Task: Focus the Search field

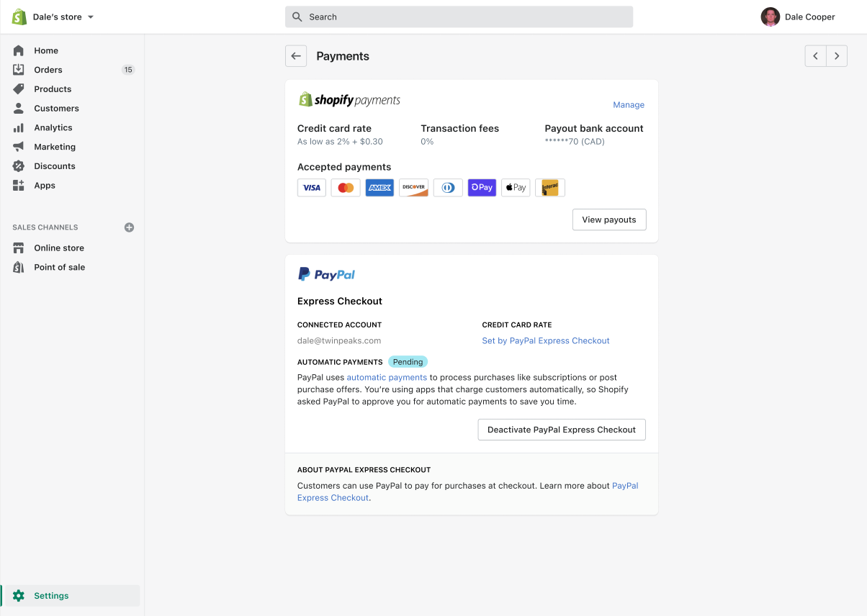Action: 459,17
